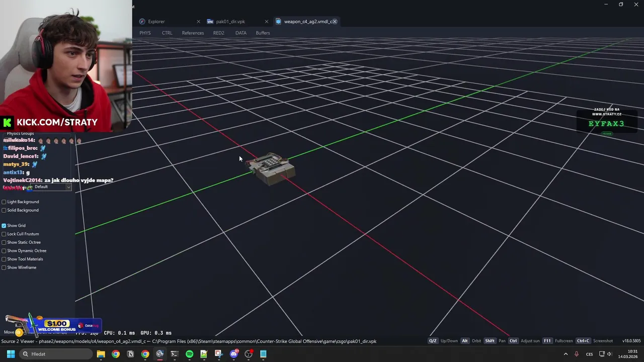Click the Q/Z Up/Down key hint

pyautogui.click(x=443, y=341)
